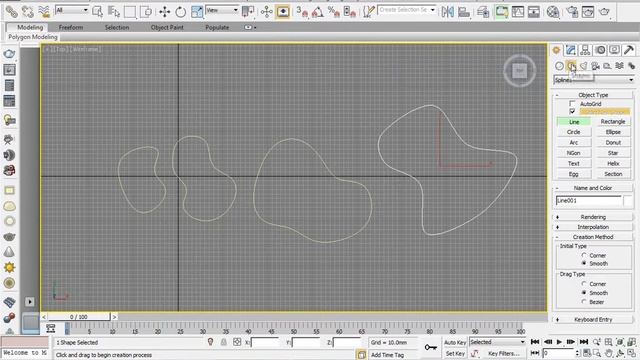Open the Key Filters dialog

(x=504, y=353)
